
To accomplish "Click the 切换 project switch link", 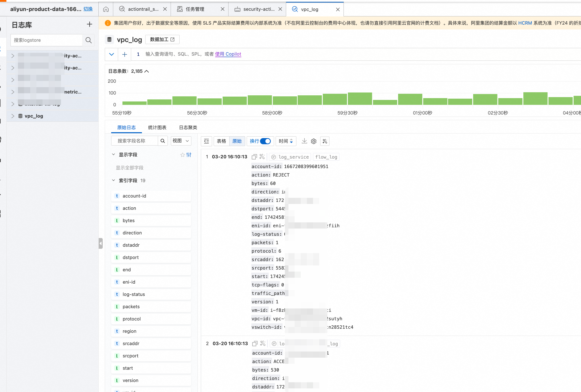I will 88,9.
